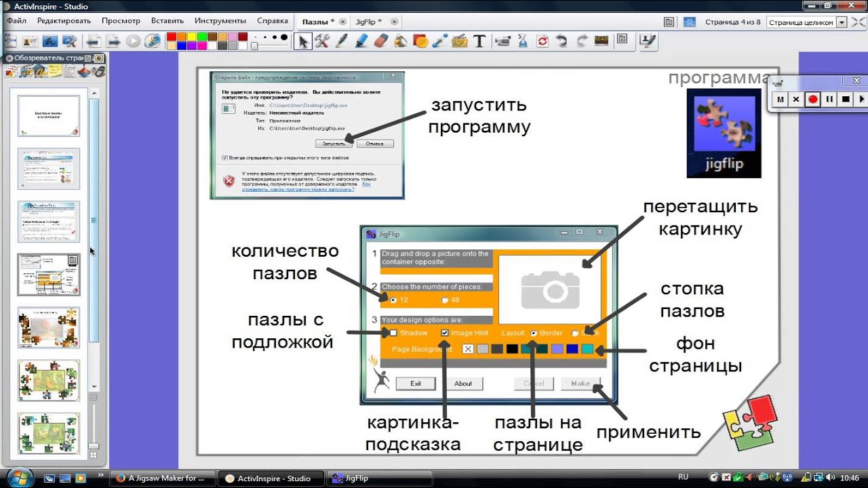Select the Highlighter tool

[361, 41]
